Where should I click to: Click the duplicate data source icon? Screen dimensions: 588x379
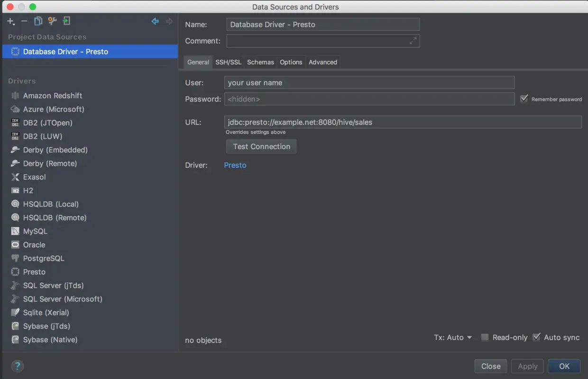tap(38, 21)
